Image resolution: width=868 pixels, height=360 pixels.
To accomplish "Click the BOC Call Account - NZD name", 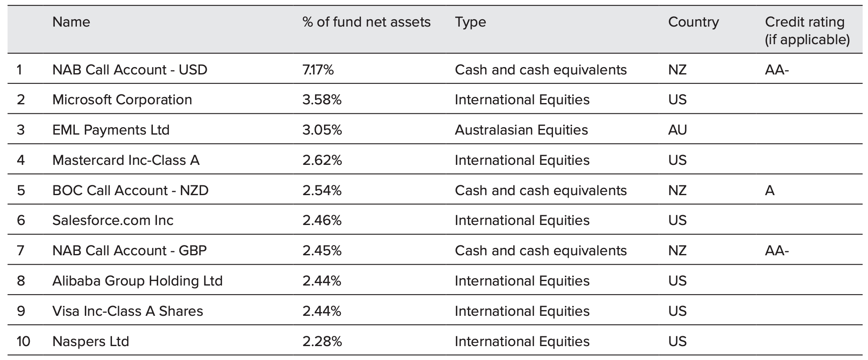I will 130,190.
